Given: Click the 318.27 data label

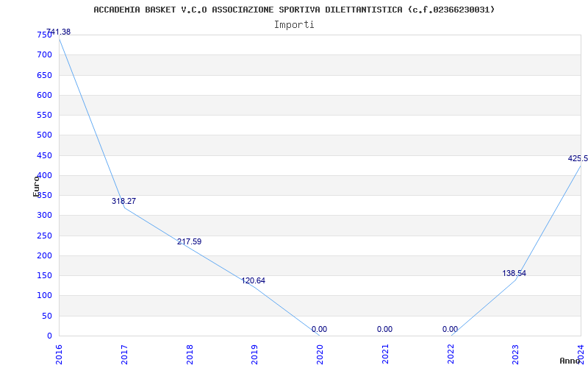Looking at the screenshot, I should [123, 201].
